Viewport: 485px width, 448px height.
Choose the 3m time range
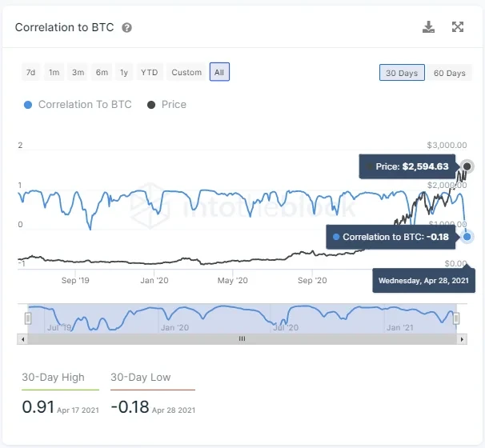click(78, 72)
